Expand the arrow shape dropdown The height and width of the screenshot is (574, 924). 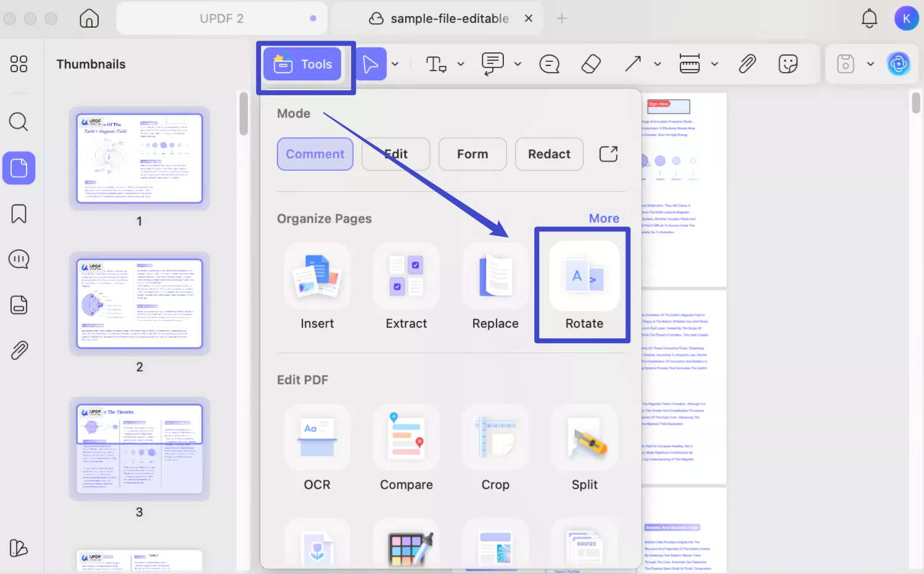click(658, 64)
